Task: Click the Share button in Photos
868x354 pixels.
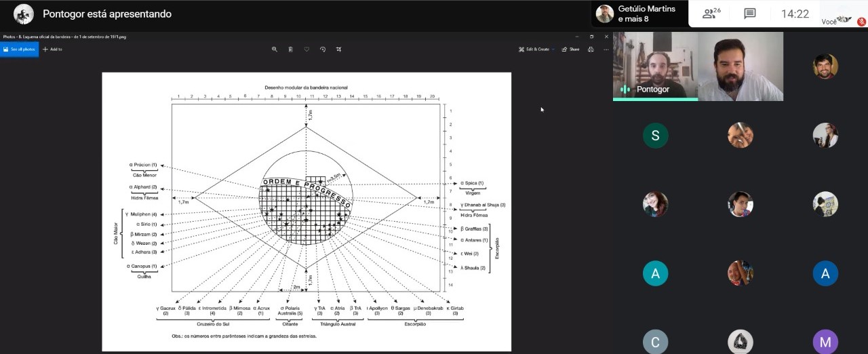Action: click(x=570, y=50)
